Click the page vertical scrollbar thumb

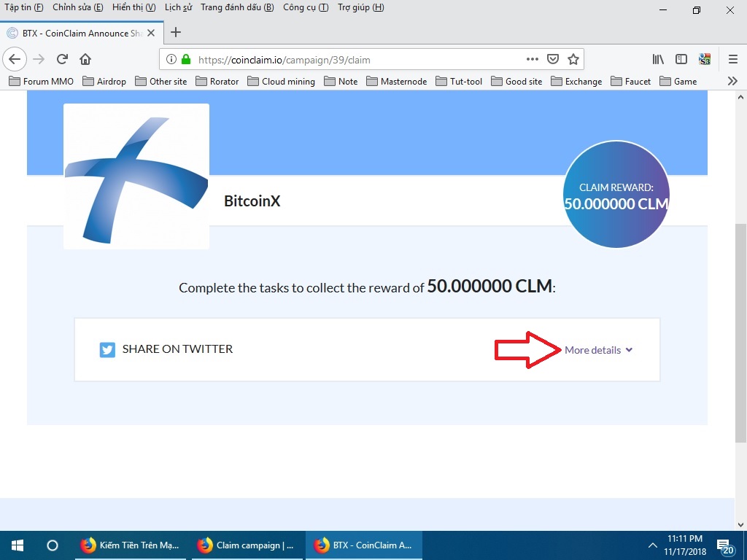740,333
